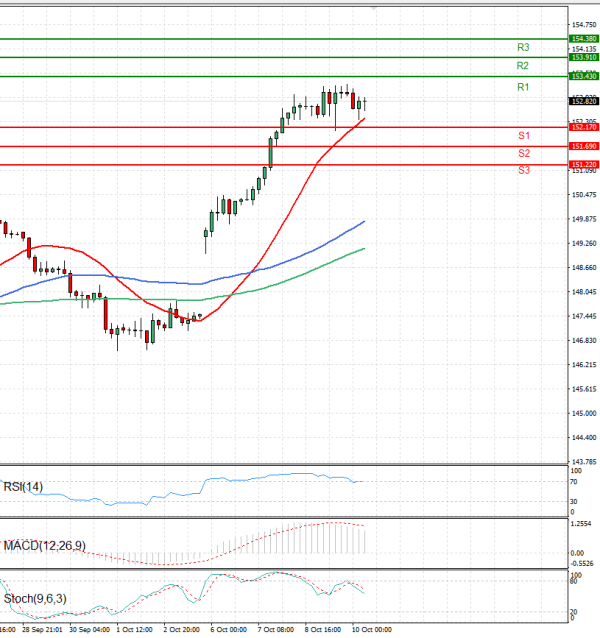Select the S3 support label
The width and height of the screenshot is (600, 638).
pyautogui.click(x=524, y=171)
